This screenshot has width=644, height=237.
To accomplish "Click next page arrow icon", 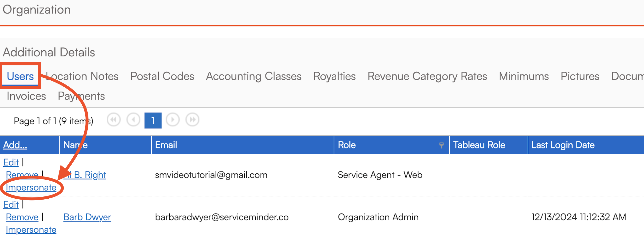I will tap(172, 120).
